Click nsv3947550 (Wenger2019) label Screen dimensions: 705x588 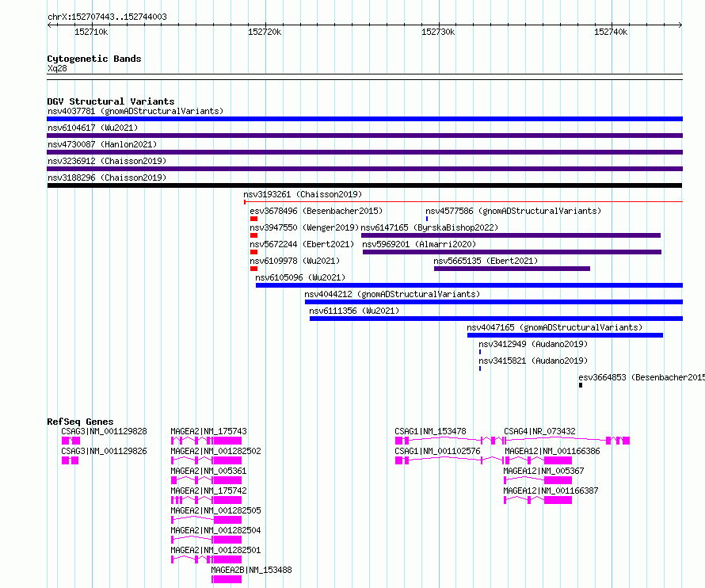pos(304,227)
